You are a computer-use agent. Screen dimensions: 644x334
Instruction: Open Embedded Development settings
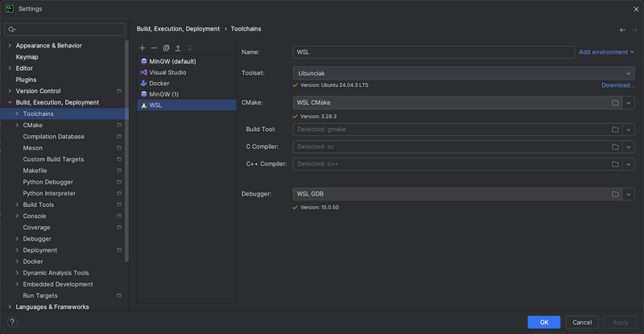pyautogui.click(x=58, y=284)
